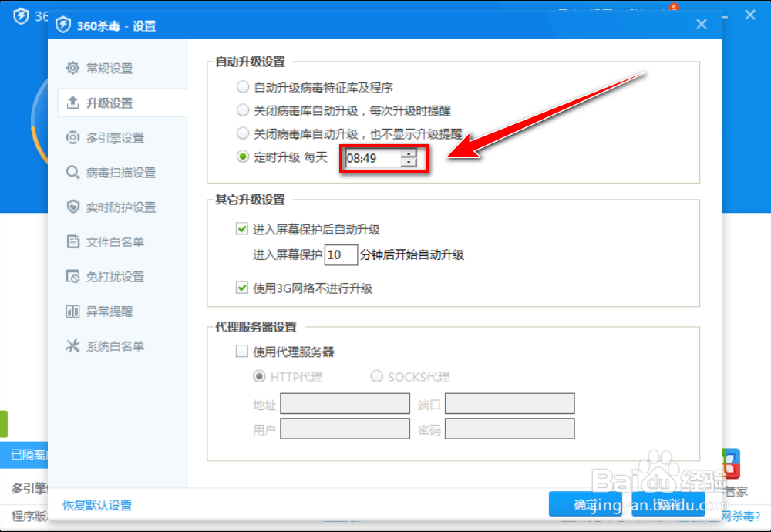This screenshot has height=532, width=771.
Task: Click the proxy 地址 input field
Action: (x=345, y=404)
